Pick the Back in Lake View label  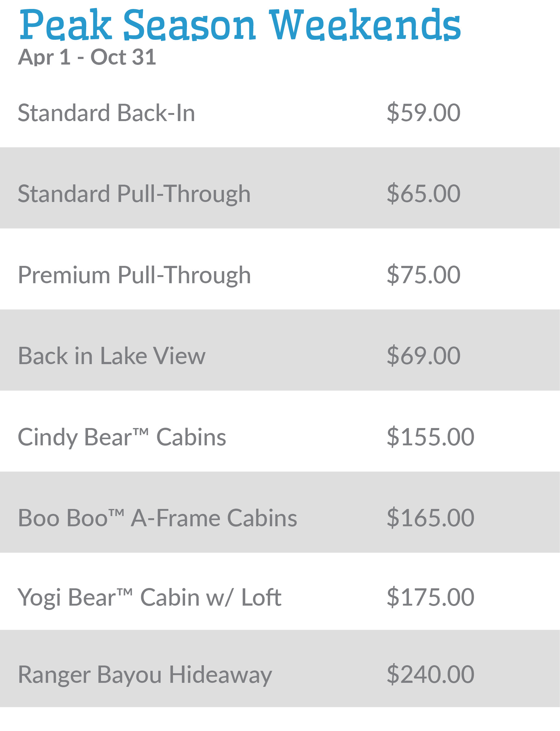(112, 356)
